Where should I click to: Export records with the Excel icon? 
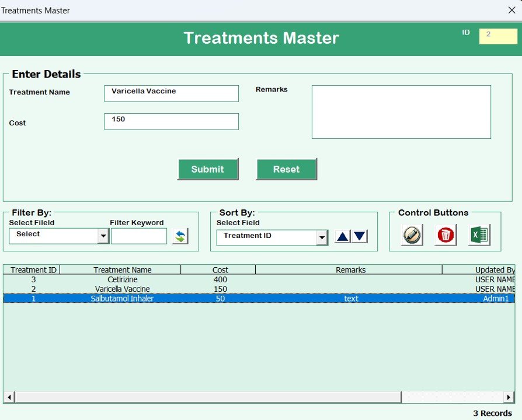479,235
